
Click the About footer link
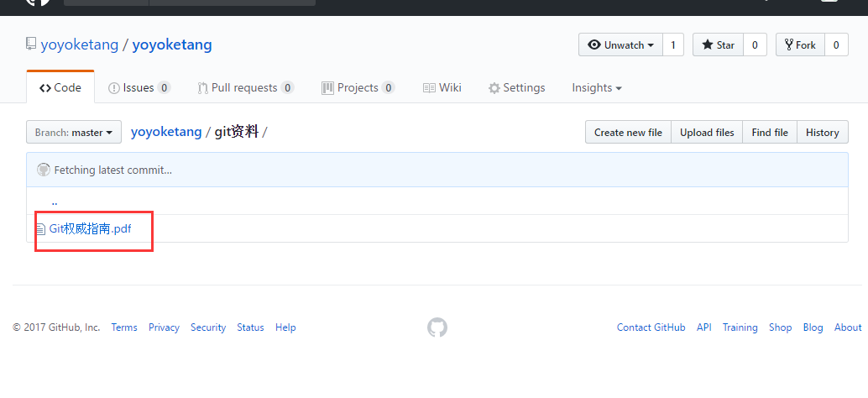pos(848,327)
